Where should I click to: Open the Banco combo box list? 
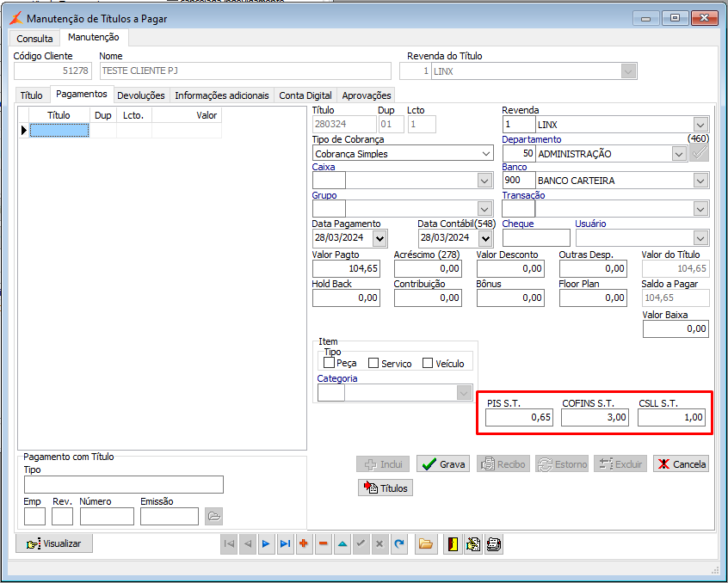[700, 181]
